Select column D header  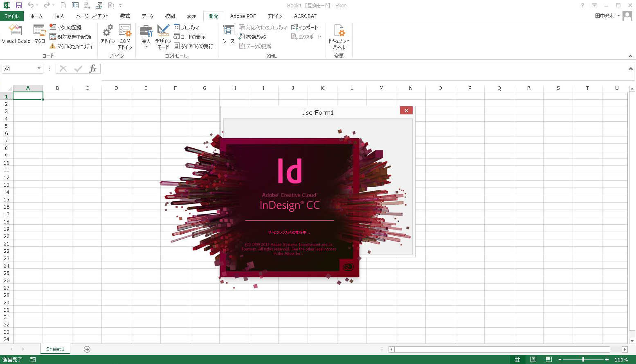click(116, 88)
